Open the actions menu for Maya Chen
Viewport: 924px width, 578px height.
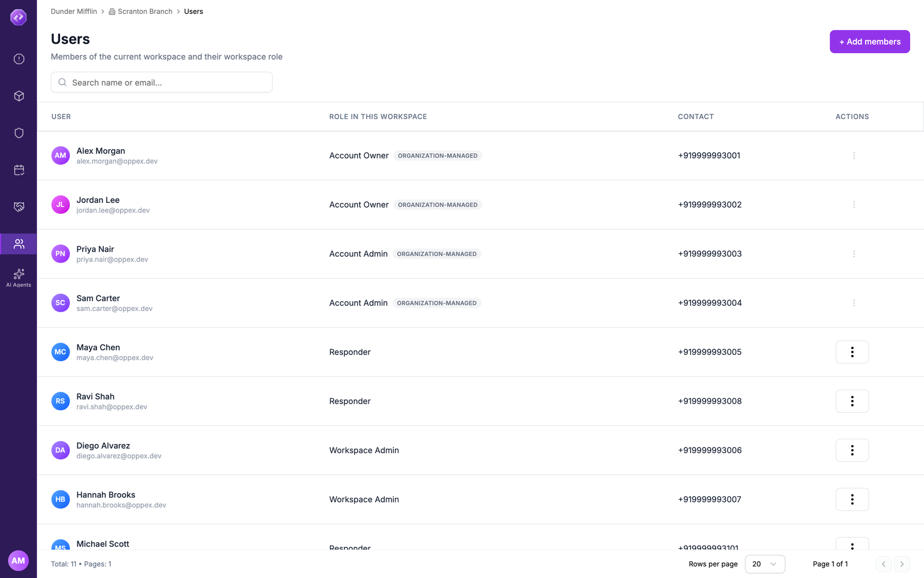pyautogui.click(x=852, y=352)
